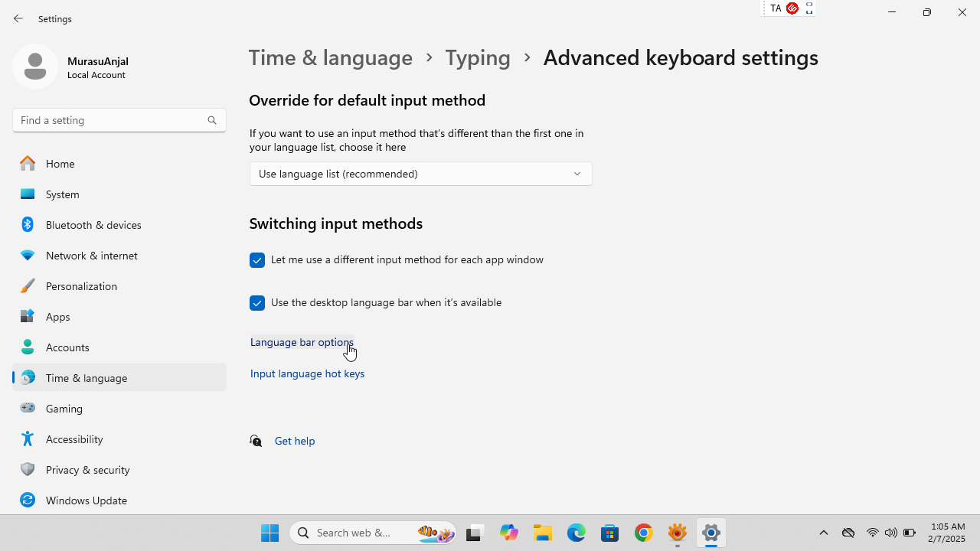Click the TA language bar indicator
Image resolution: width=980 pixels, height=551 pixels.
[776, 8]
